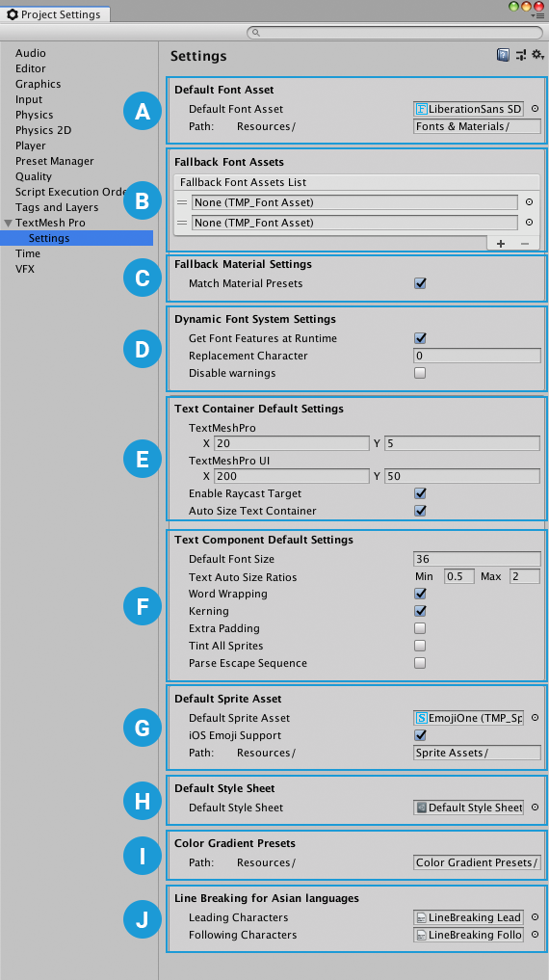Click the minus icon to remove fallback font
Screen dimensions: 549x980
525,244
